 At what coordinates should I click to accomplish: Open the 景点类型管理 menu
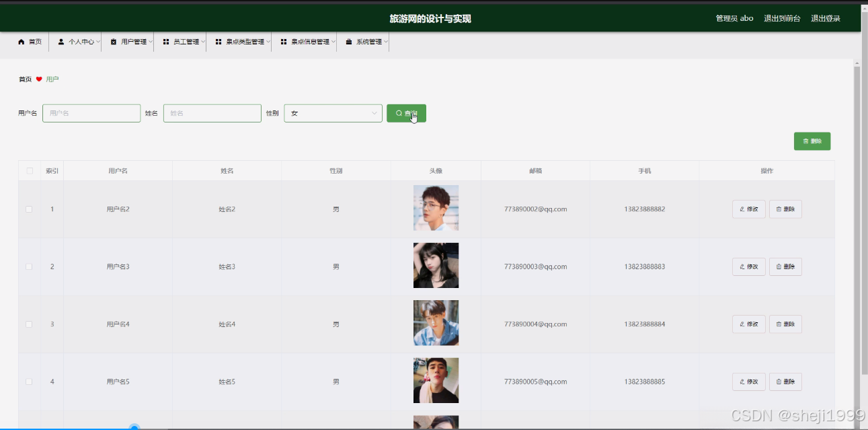pos(239,42)
